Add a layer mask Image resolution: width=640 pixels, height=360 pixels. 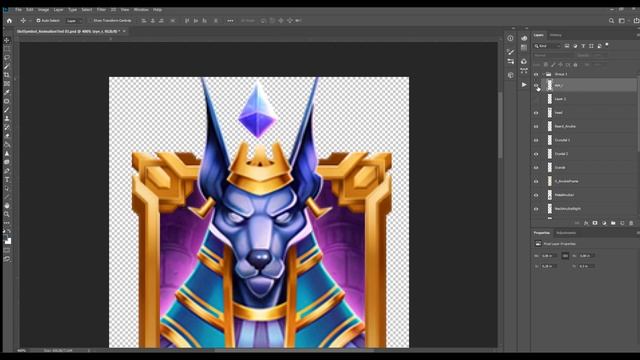click(x=595, y=223)
